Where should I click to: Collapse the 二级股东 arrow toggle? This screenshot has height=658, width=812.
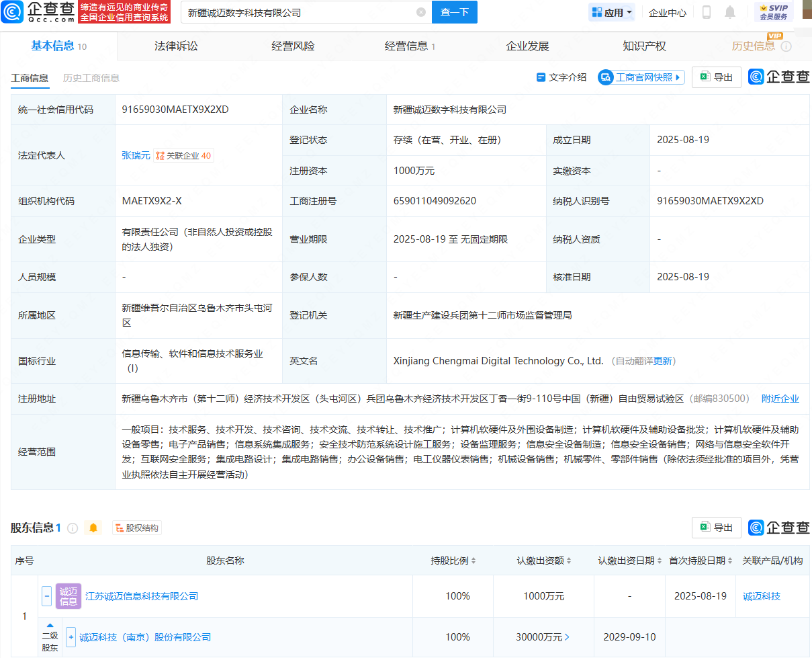coord(50,625)
